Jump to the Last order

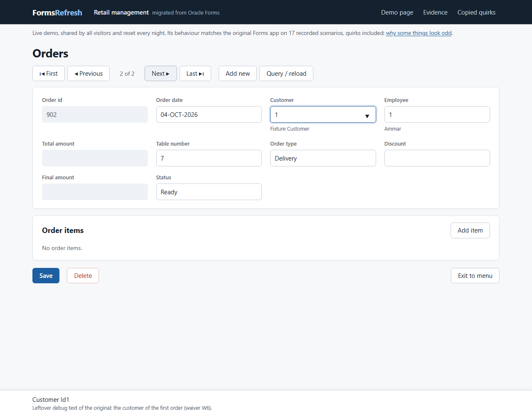(x=195, y=74)
